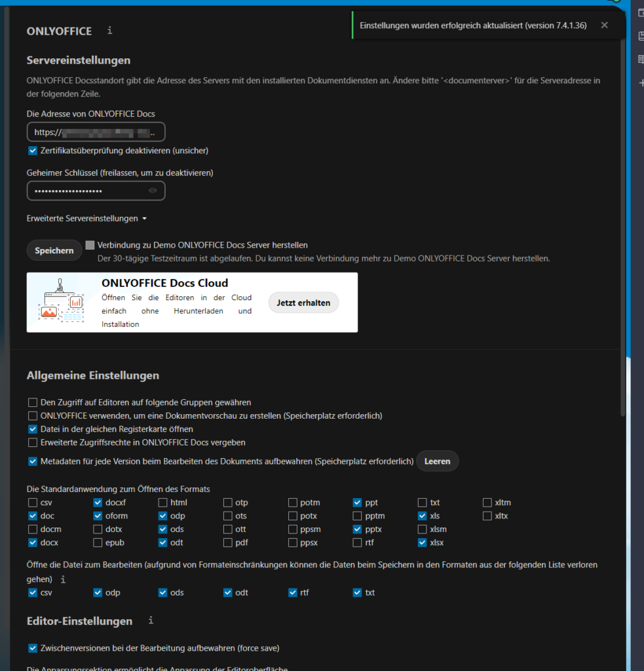Screen dimensions: 644x671
Task: Check the ppsx format checkbox
Action: coord(293,542)
